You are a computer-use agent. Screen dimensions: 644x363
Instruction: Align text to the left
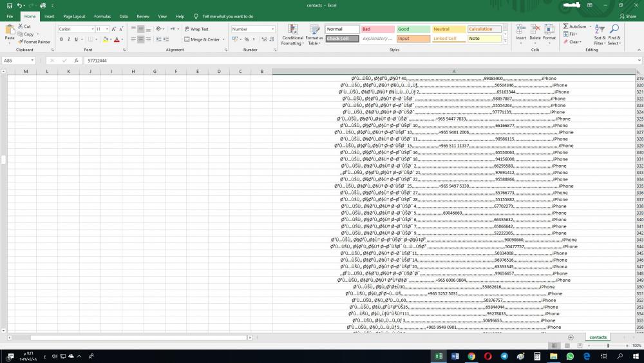coord(133,39)
